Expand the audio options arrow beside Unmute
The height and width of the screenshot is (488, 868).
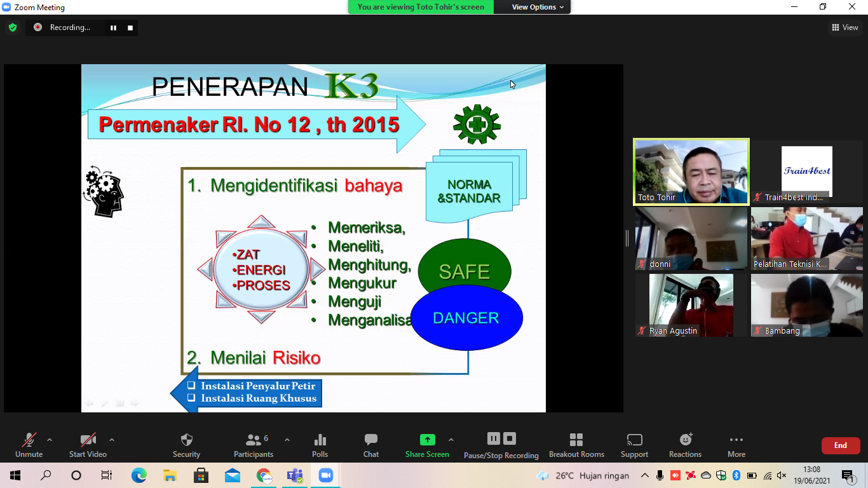click(x=50, y=440)
